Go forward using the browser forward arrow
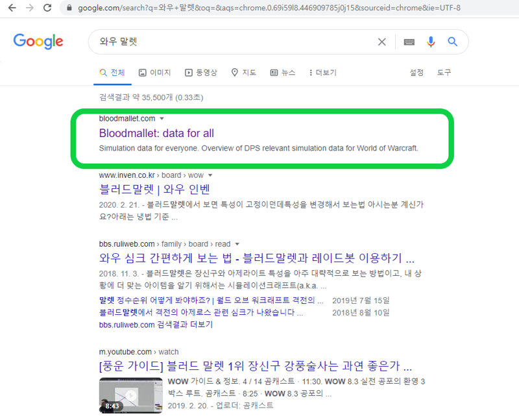This screenshot has height=420, width=519. (x=30, y=8)
